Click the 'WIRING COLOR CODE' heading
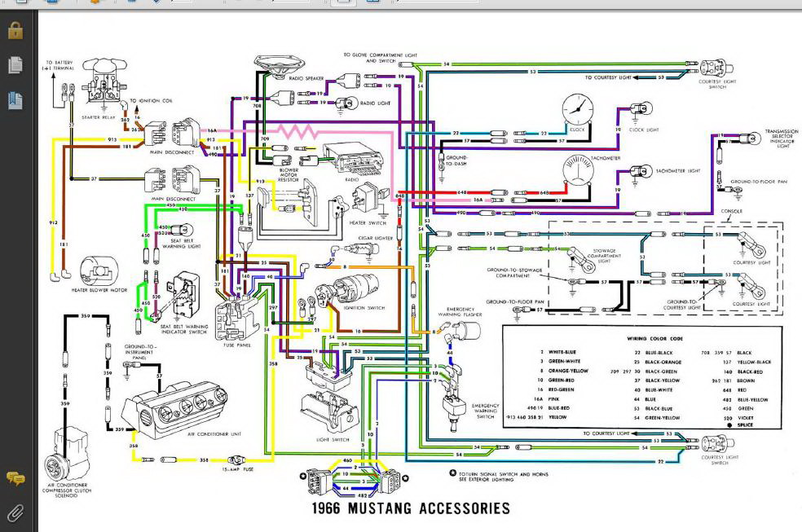This screenshot has width=802, height=532. (x=654, y=338)
